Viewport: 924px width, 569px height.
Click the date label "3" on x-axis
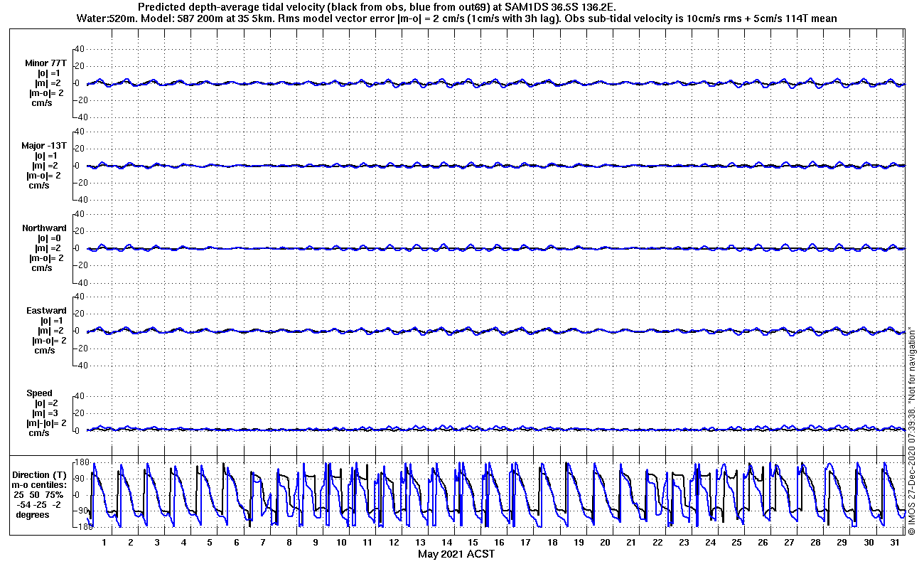point(157,543)
